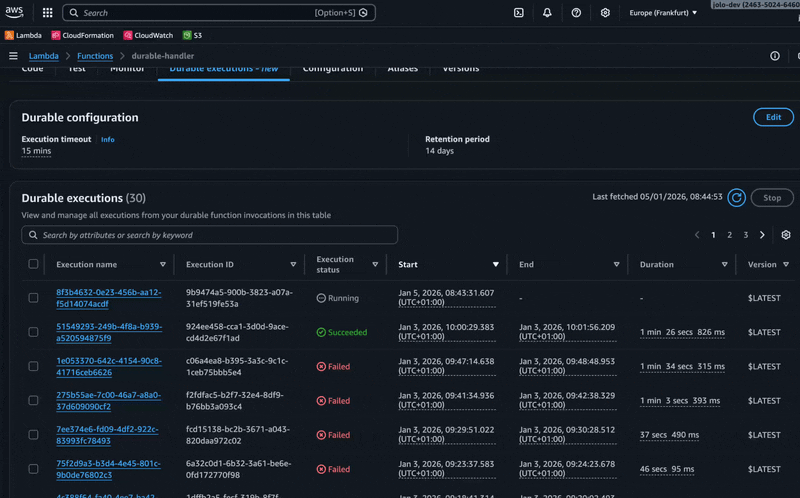Image resolution: width=800 pixels, height=498 pixels.
Task: Open the help question mark icon
Action: (x=576, y=13)
